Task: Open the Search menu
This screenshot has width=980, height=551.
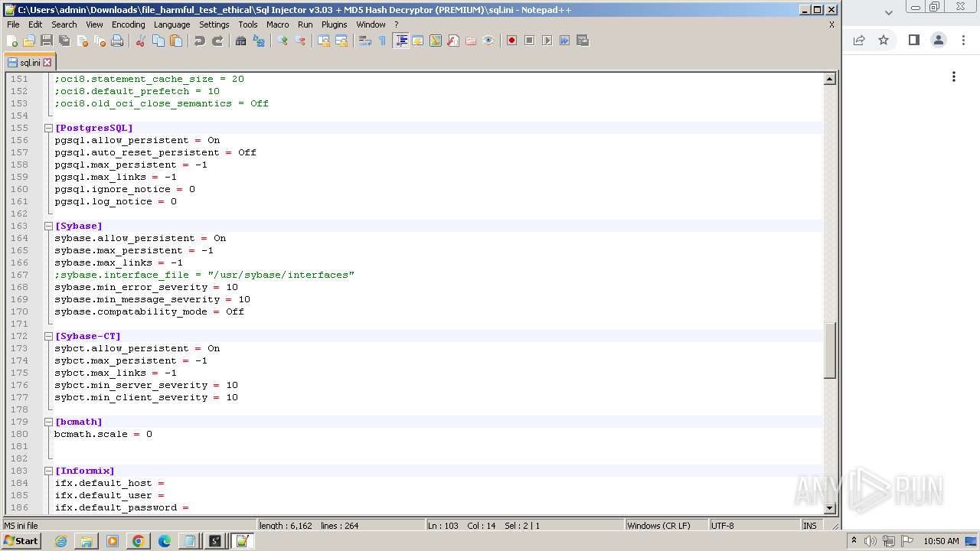Action: [64, 24]
